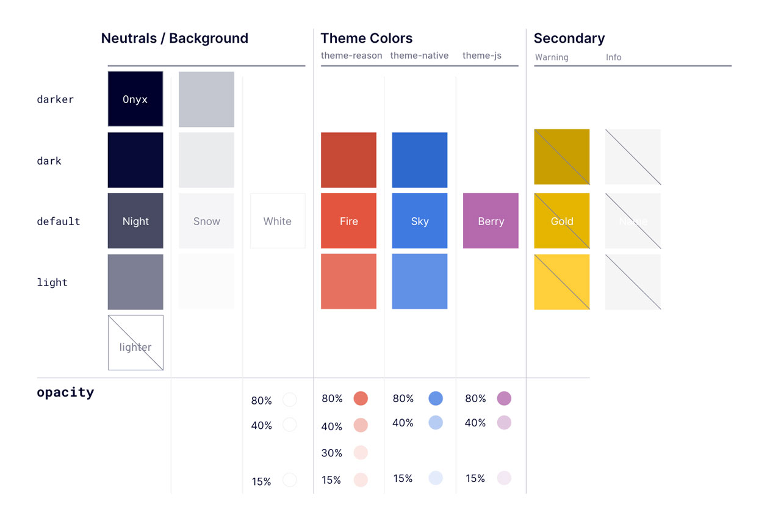Pick the Snow default swatch

point(206,221)
